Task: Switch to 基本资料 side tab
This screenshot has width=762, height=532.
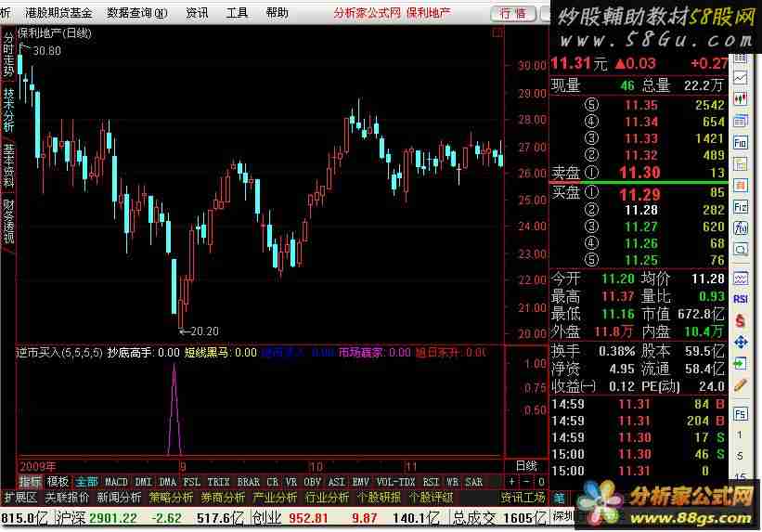Action: (x=8, y=166)
